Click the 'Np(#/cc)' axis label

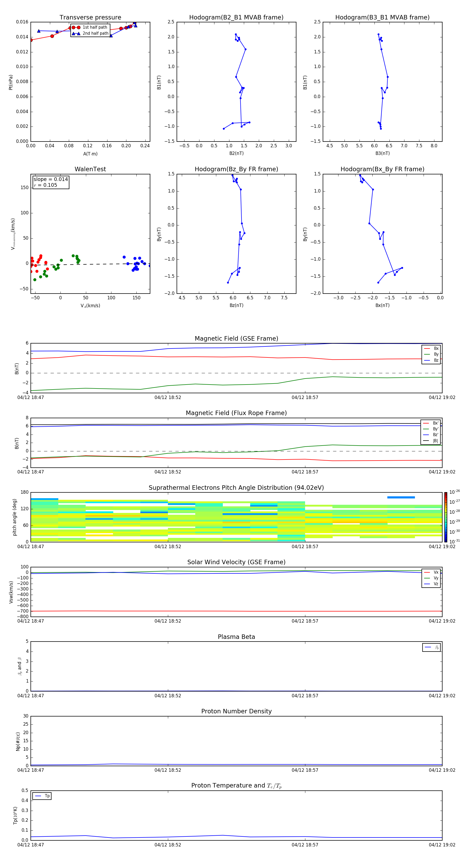point(18,741)
